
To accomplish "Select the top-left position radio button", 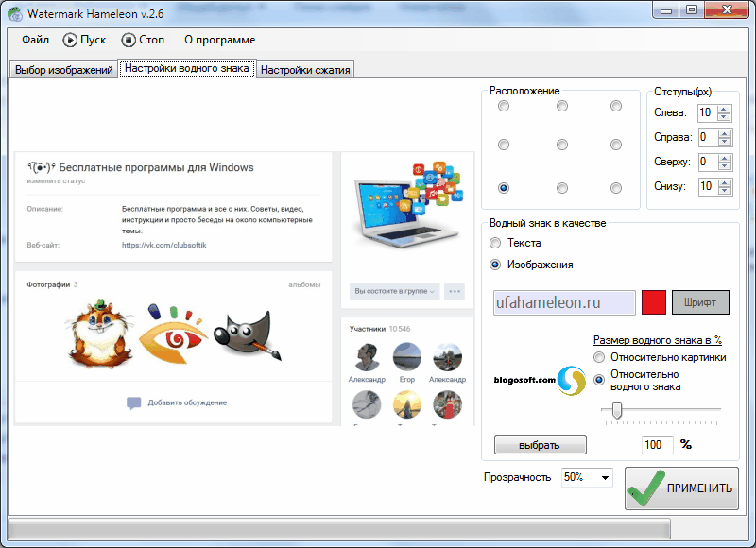I will [x=504, y=106].
